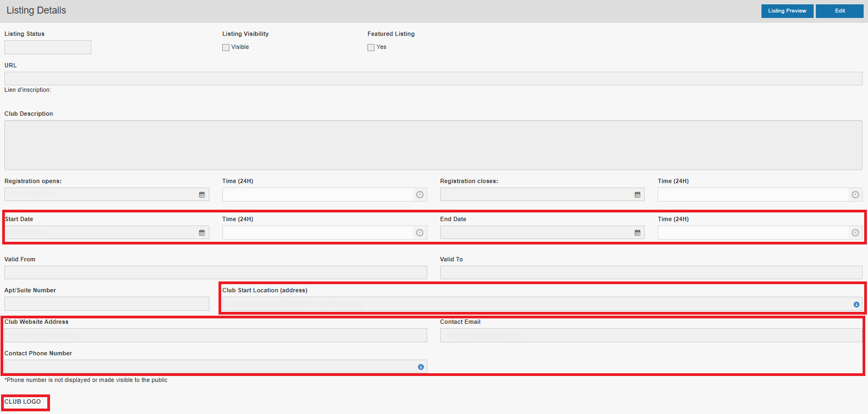Select the Valid From field
This screenshot has width=868, height=414.
tap(215, 272)
